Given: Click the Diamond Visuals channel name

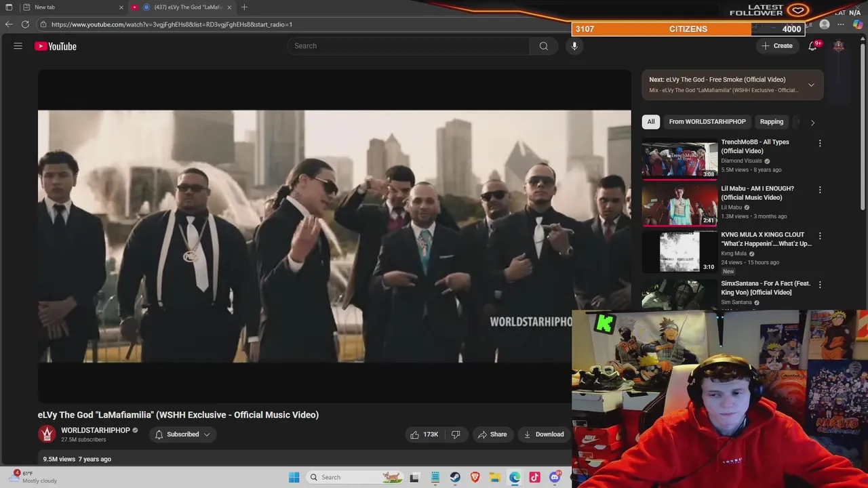Looking at the screenshot, I should [741, 161].
